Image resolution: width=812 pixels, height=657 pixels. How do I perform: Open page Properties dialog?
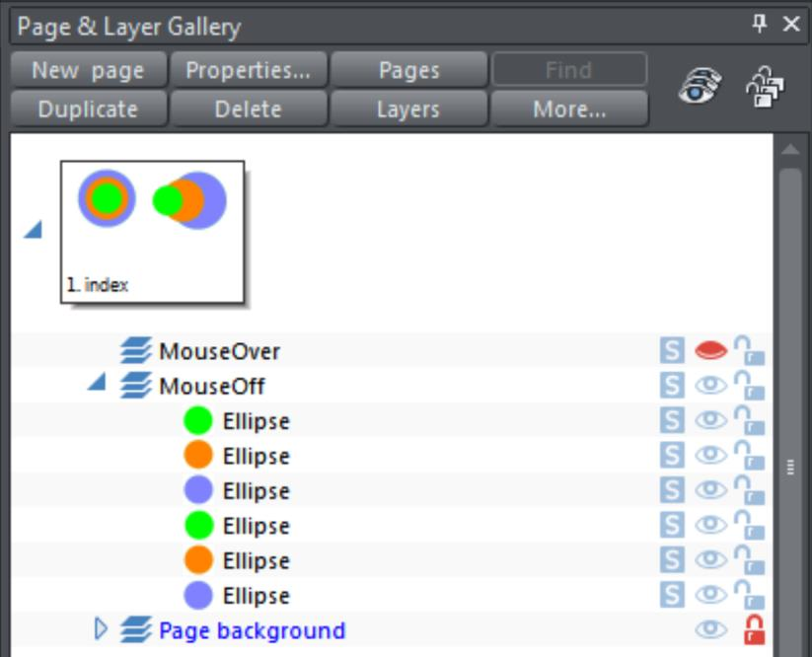coord(249,70)
